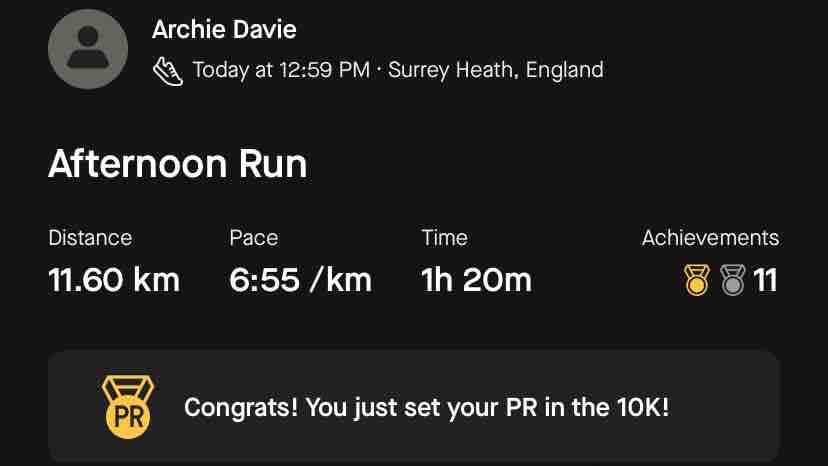Click the Time label
Viewport: 828px width, 466px height.
coord(444,238)
